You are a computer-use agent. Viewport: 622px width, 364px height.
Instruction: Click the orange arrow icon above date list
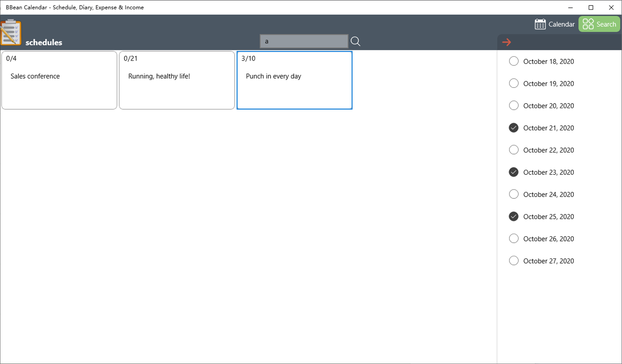click(x=507, y=42)
